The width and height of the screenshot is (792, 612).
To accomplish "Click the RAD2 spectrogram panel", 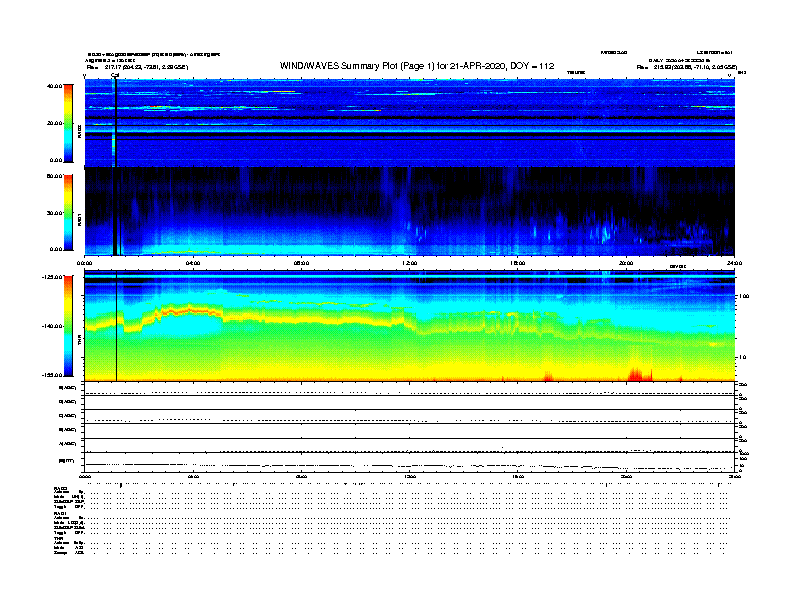I will [x=410, y=123].
